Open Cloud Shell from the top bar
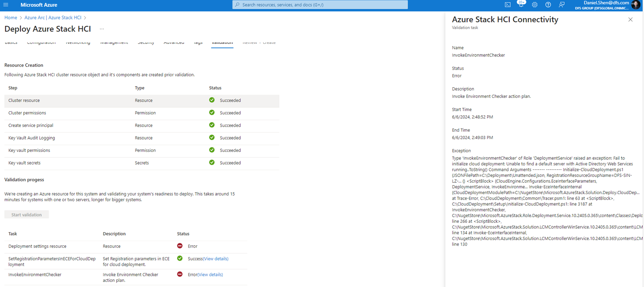Screen dimensions: 644x287 coord(508,5)
